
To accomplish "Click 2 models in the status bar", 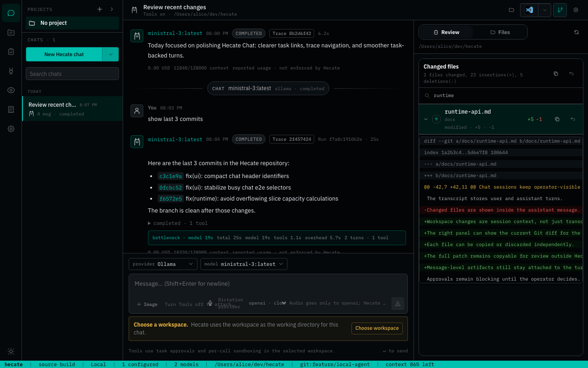I will (186, 364).
